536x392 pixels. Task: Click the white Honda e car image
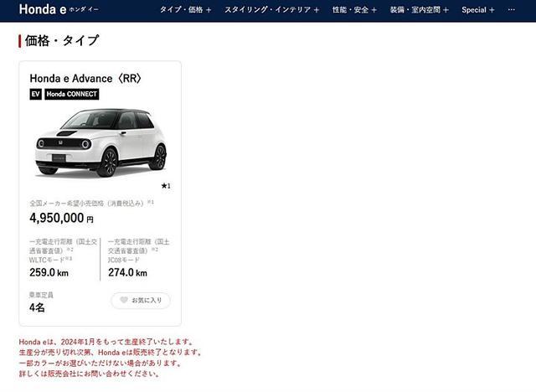tap(100, 143)
